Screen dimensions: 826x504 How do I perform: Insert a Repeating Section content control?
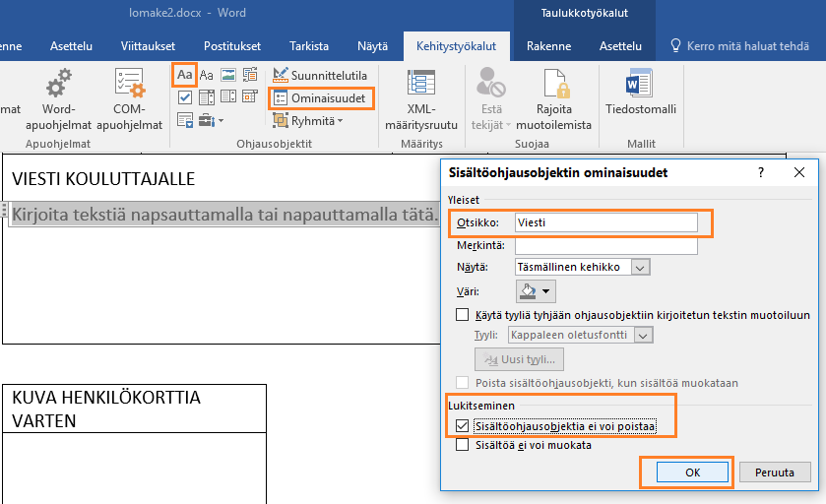185,121
